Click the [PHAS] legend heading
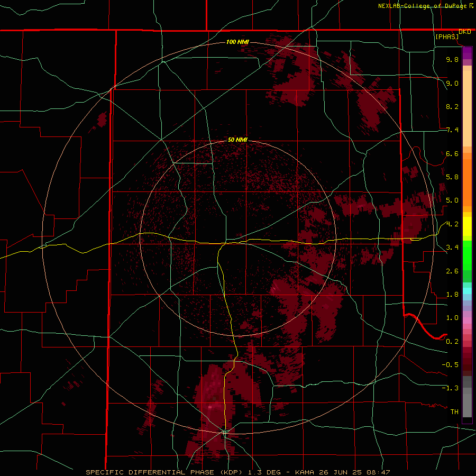Screen dimensions: 476x476 pyautogui.click(x=447, y=37)
